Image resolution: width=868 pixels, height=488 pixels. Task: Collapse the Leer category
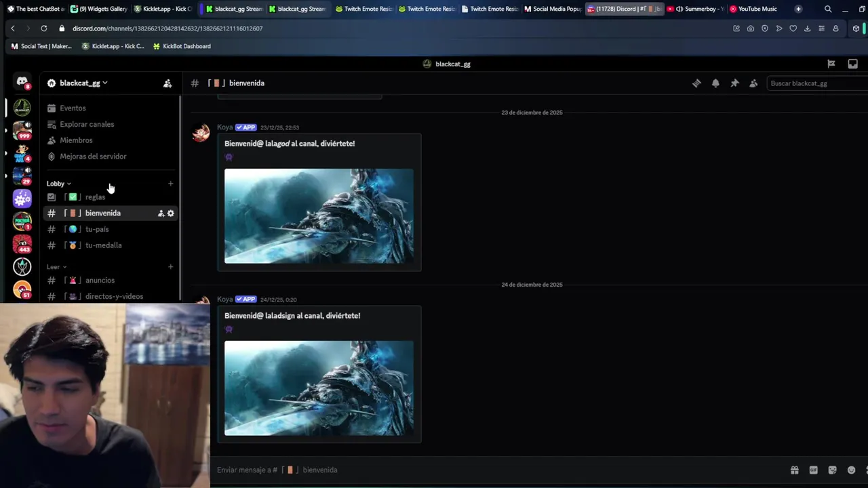pyautogui.click(x=56, y=267)
